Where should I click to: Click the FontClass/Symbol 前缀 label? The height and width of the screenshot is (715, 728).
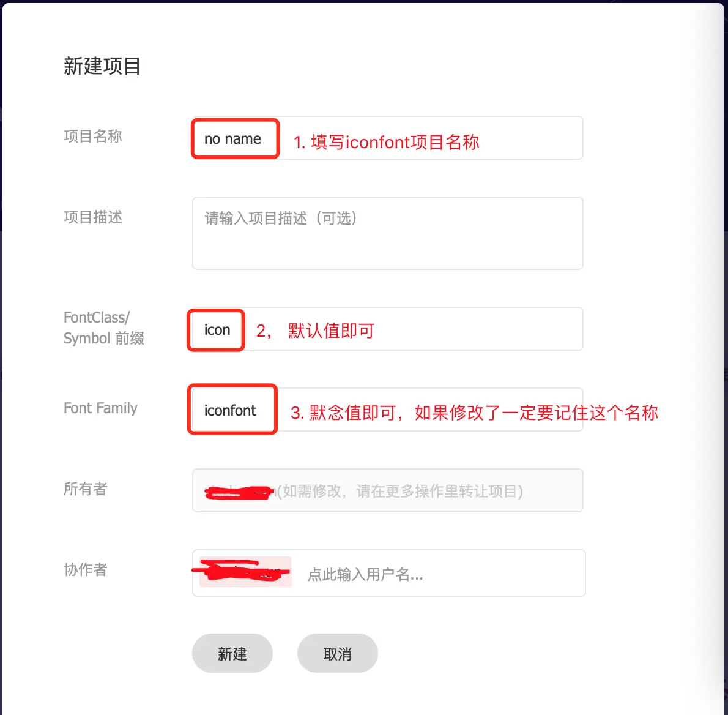(x=103, y=328)
